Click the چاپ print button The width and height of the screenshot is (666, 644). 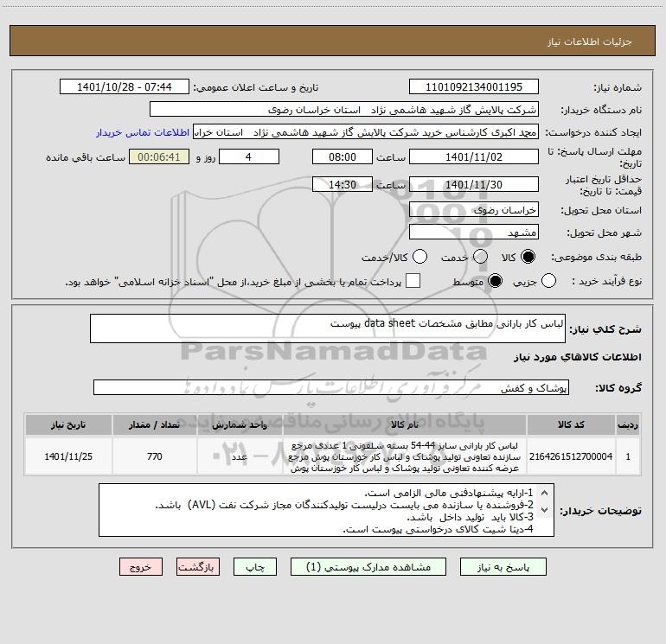click(255, 567)
